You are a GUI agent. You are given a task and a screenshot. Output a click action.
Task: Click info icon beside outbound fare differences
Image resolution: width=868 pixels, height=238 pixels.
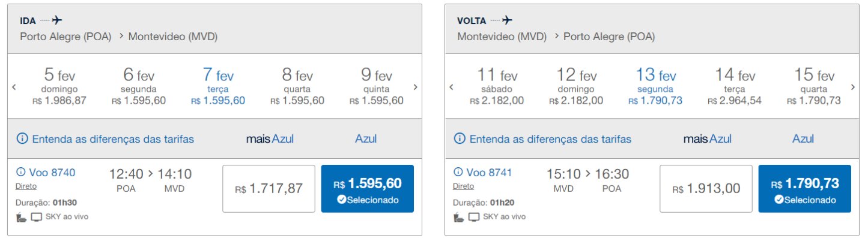(22, 139)
